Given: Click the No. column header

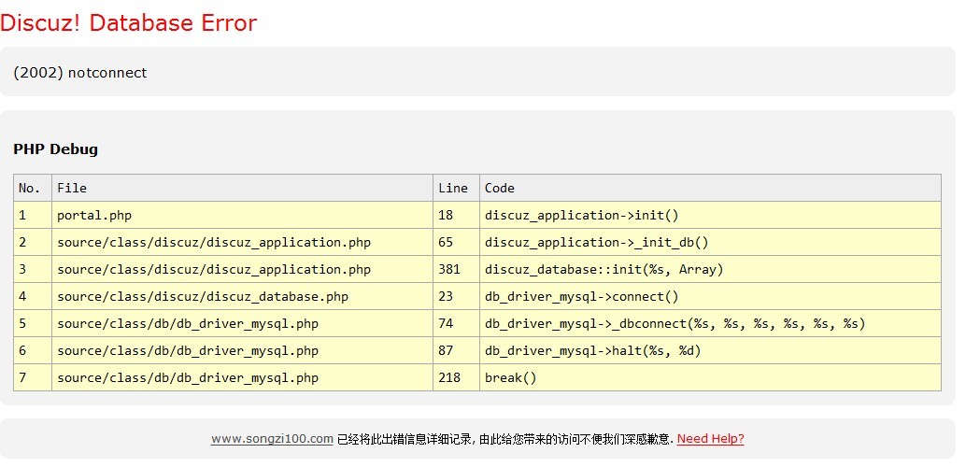Looking at the screenshot, I should point(33,188).
